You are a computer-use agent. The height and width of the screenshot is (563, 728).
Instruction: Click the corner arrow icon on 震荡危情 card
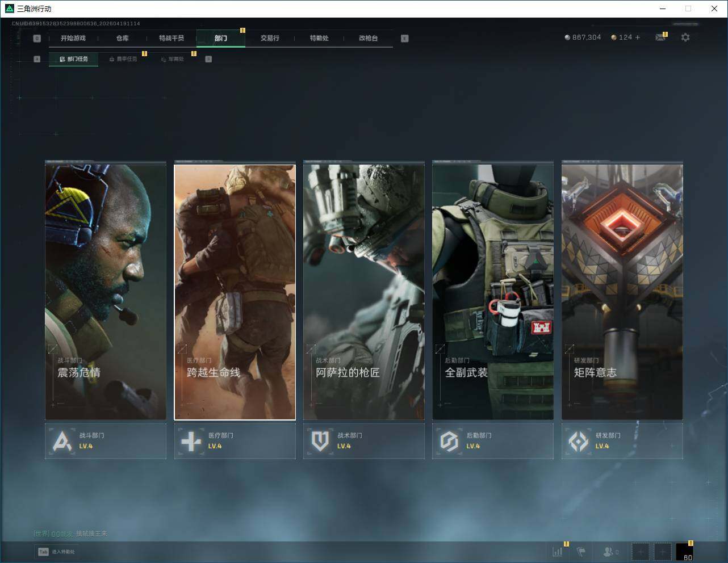click(x=53, y=349)
